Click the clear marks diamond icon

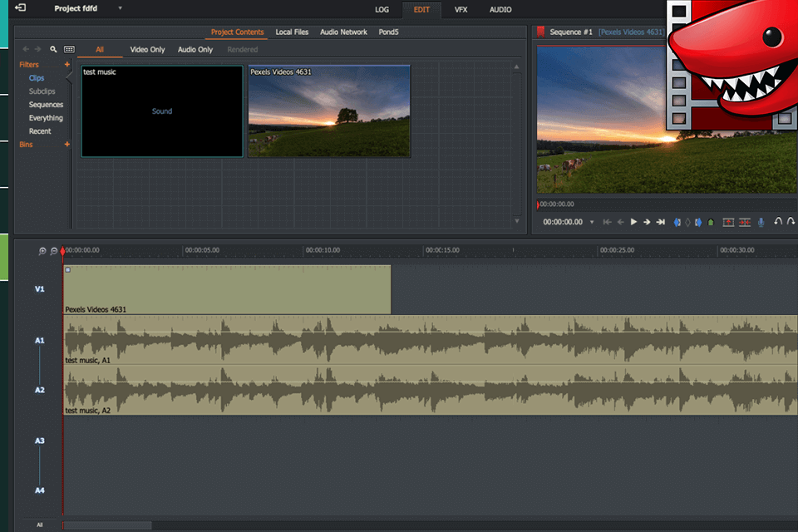(687, 222)
